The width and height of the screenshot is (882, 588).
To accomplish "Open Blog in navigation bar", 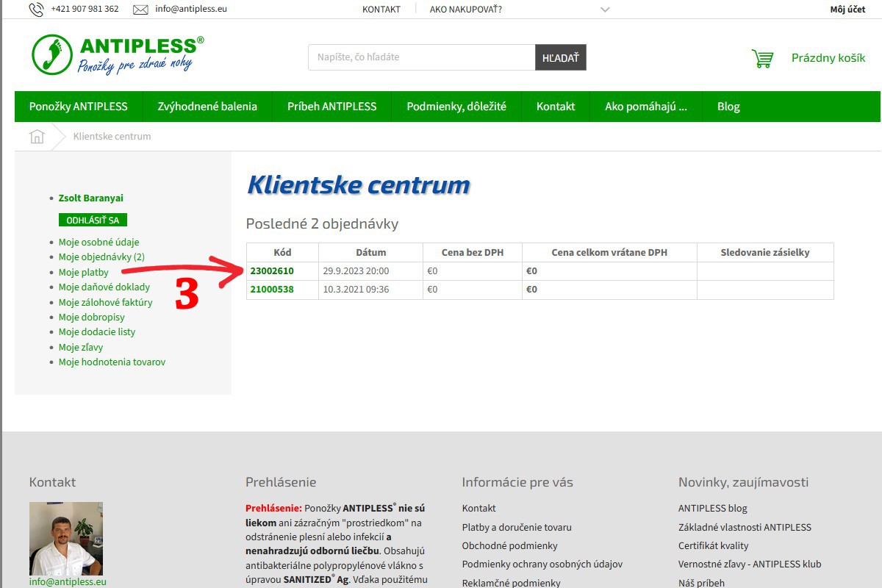I will [x=728, y=107].
